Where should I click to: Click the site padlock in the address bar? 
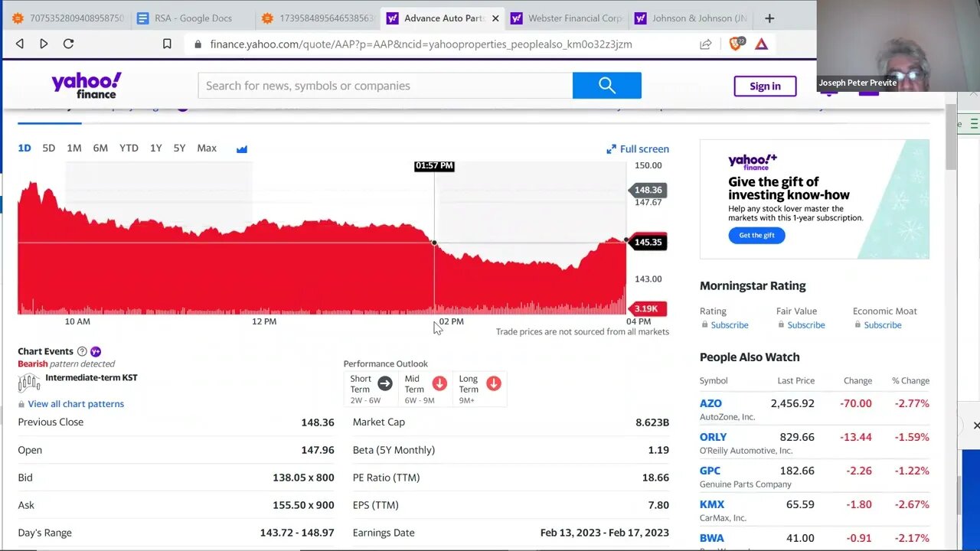pyautogui.click(x=198, y=44)
